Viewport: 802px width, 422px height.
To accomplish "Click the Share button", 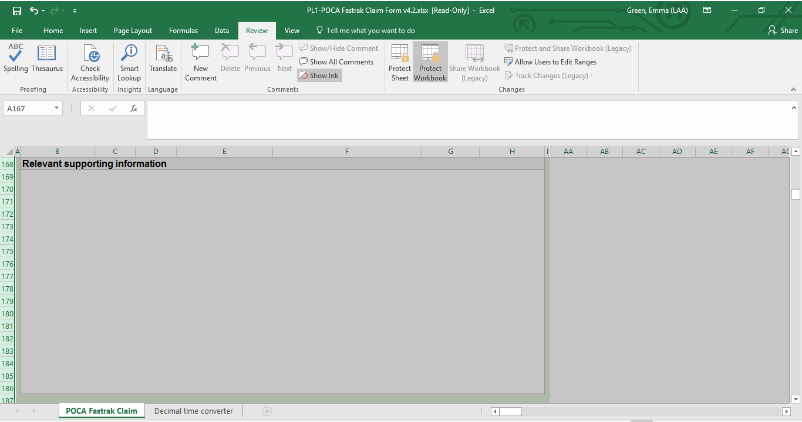I will click(782, 31).
